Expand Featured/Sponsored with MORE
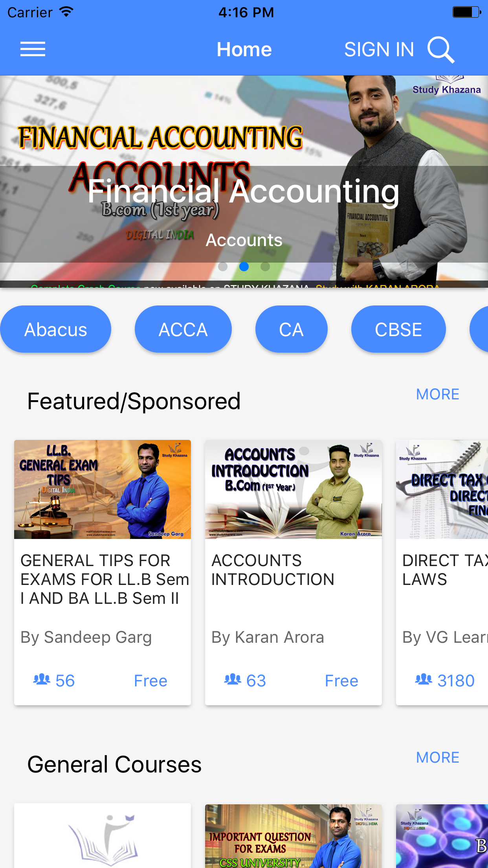Viewport: 488px width, 868px height. 438,394
